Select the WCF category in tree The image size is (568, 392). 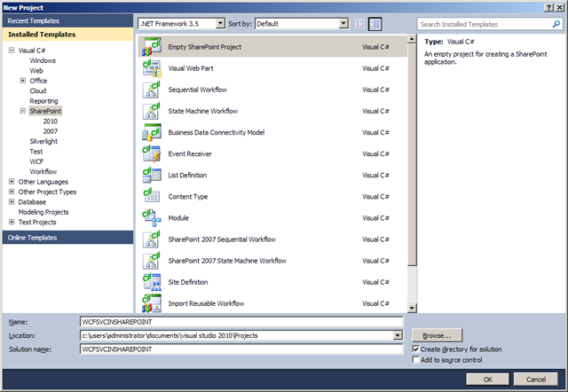click(x=36, y=161)
